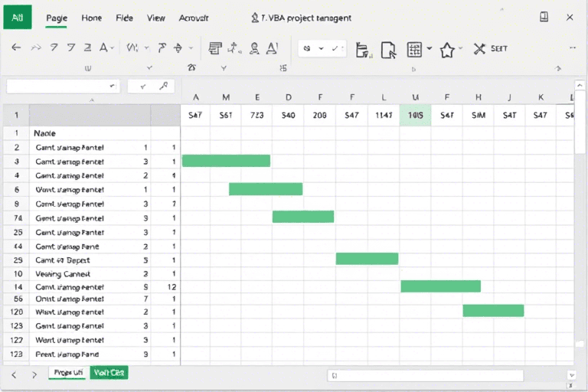
Task: Click the star icon in the toolbar
Action: pyautogui.click(x=447, y=49)
